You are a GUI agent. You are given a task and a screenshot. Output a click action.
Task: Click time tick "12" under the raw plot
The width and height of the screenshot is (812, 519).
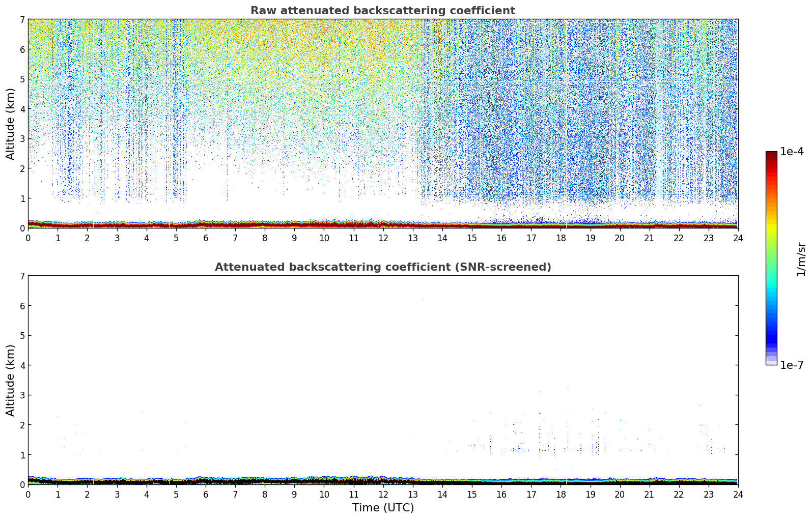click(383, 238)
